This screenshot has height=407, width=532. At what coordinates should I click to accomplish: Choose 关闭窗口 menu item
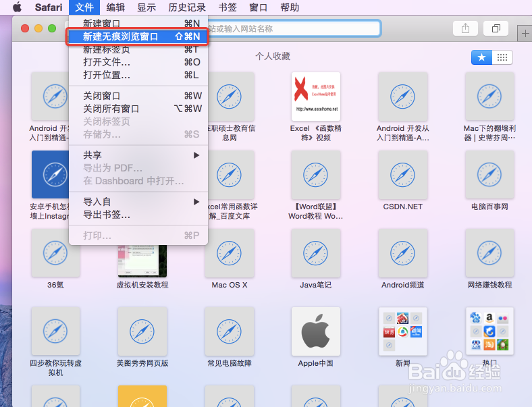(x=138, y=96)
